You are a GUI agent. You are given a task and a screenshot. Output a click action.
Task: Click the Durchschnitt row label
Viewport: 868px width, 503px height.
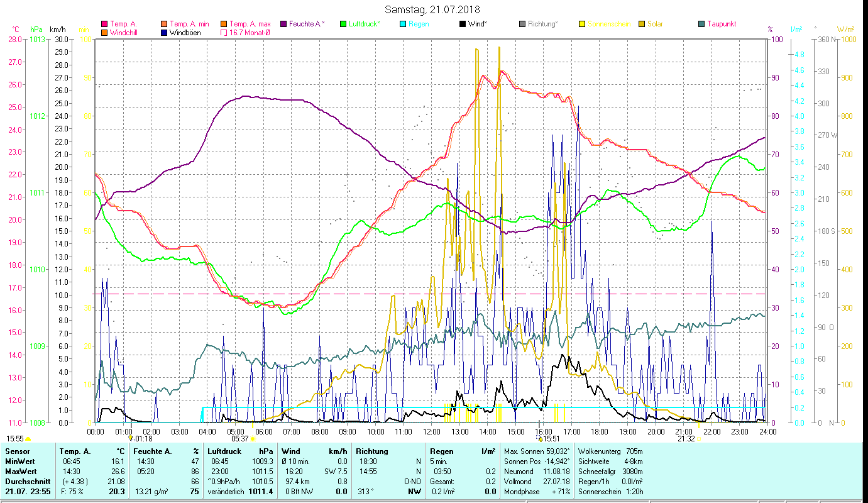point(25,481)
